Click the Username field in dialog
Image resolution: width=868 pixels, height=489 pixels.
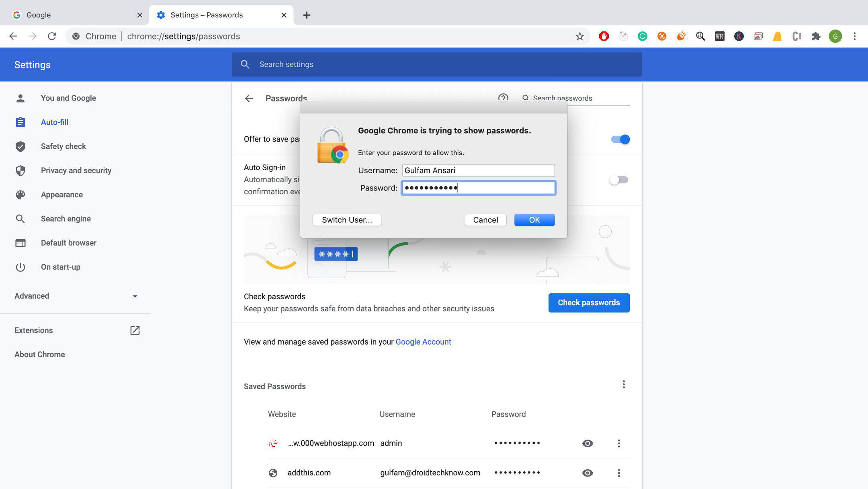point(478,171)
